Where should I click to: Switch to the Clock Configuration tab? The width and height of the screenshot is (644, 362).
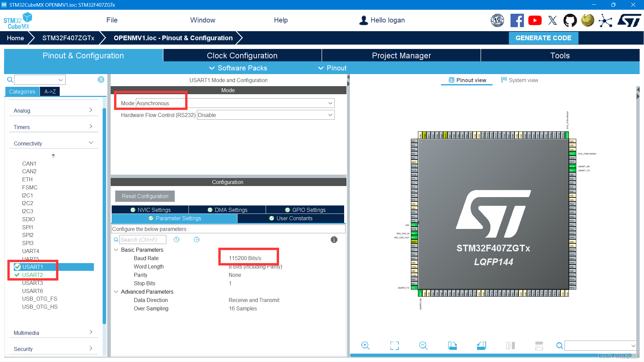(242, 56)
